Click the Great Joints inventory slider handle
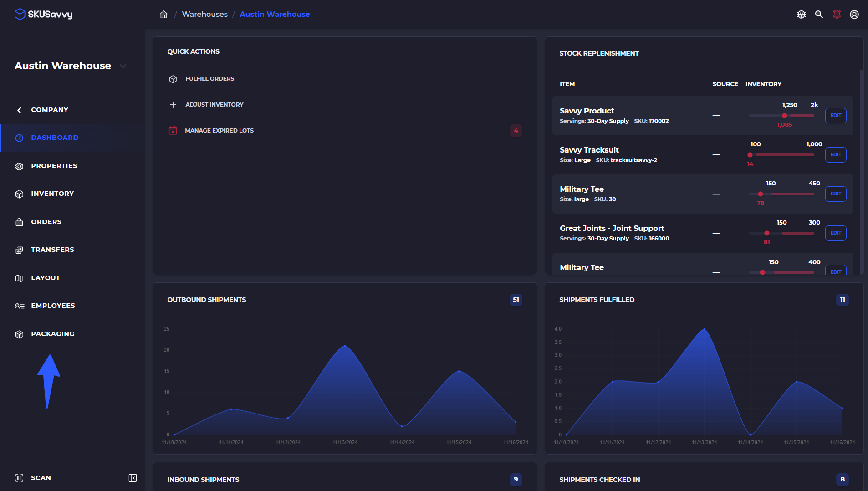The height and width of the screenshot is (491, 868). coord(767,233)
